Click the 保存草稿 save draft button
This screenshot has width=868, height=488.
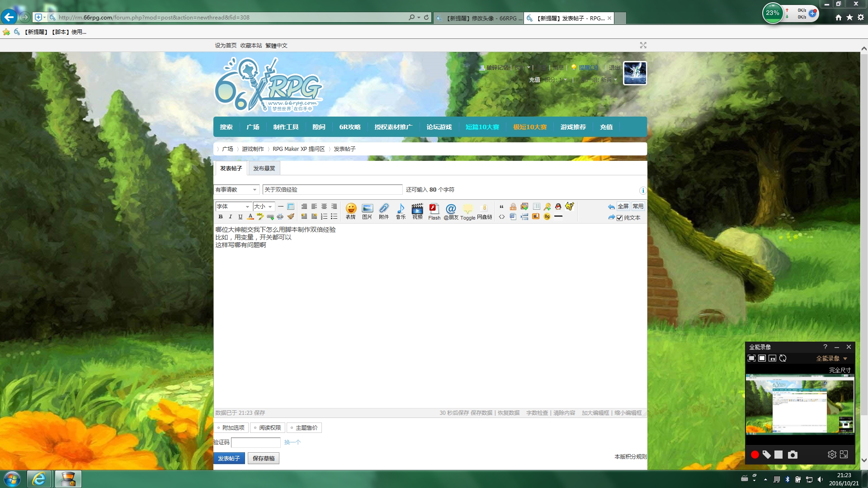click(264, 458)
